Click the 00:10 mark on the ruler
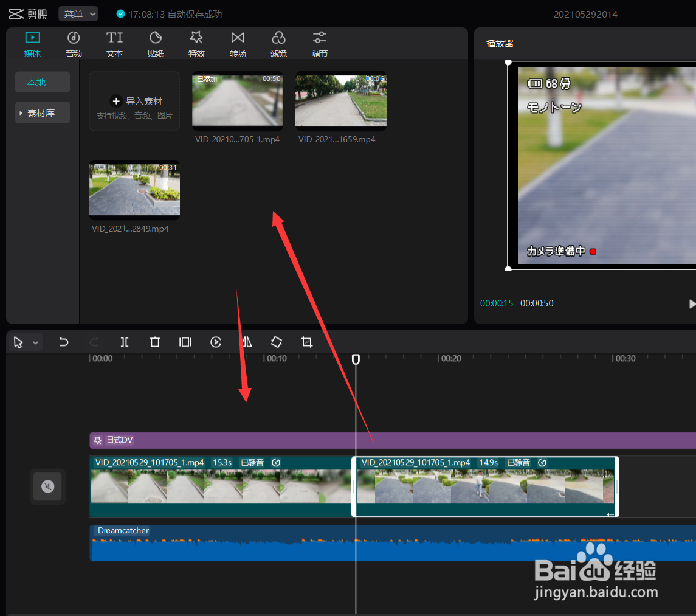This screenshot has width=696, height=616. 277,358
